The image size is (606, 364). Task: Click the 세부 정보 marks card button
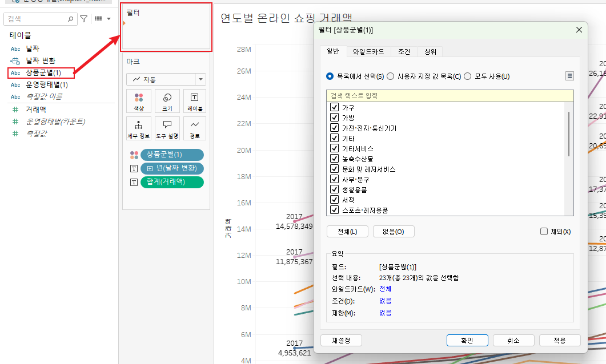click(x=139, y=128)
